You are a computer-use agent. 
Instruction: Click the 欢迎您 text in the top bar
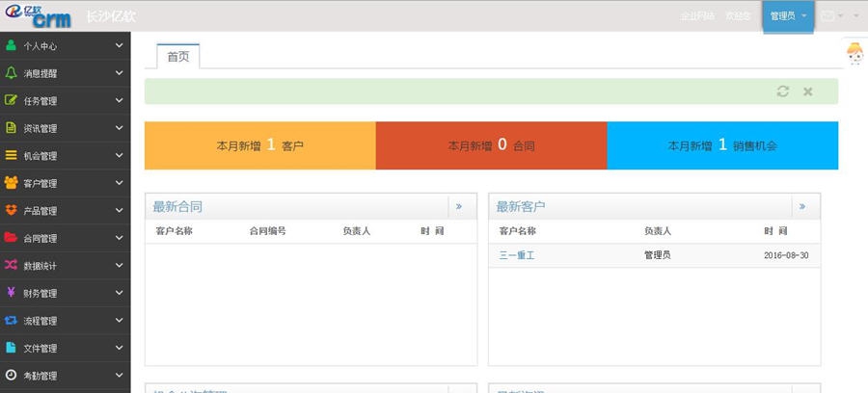tap(738, 16)
